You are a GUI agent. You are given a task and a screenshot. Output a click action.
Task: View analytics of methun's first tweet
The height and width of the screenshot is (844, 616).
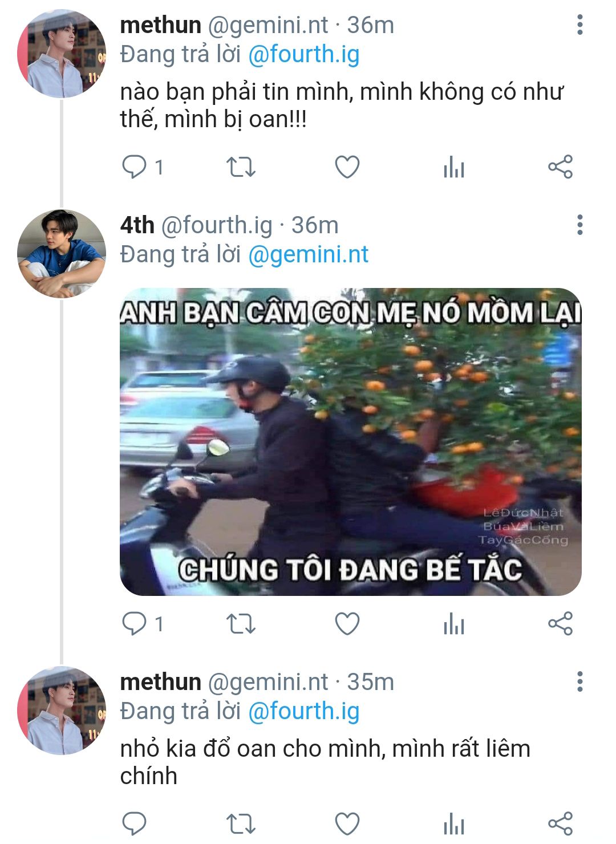pos(454,168)
